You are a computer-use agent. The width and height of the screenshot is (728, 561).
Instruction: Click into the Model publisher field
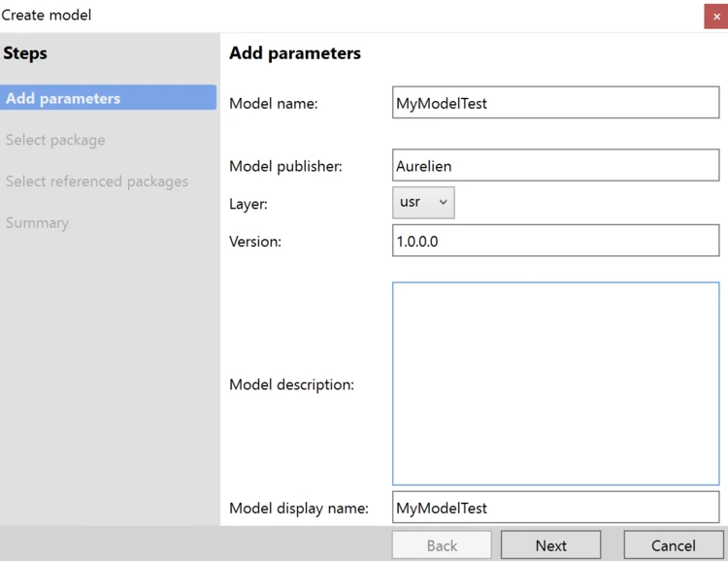[x=555, y=166]
